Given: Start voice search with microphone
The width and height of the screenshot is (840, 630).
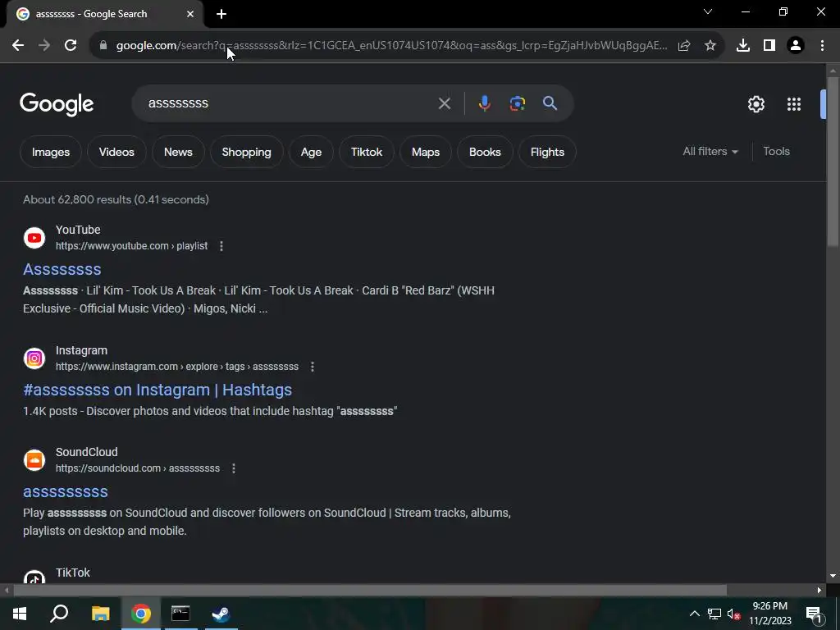Looking at the screenshot, I should (484, 103).
